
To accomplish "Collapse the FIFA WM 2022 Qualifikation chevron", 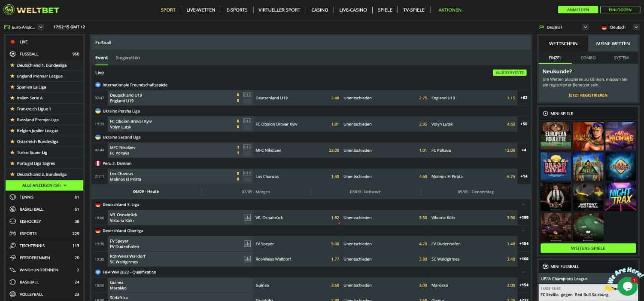I will [x=523, y=272].
